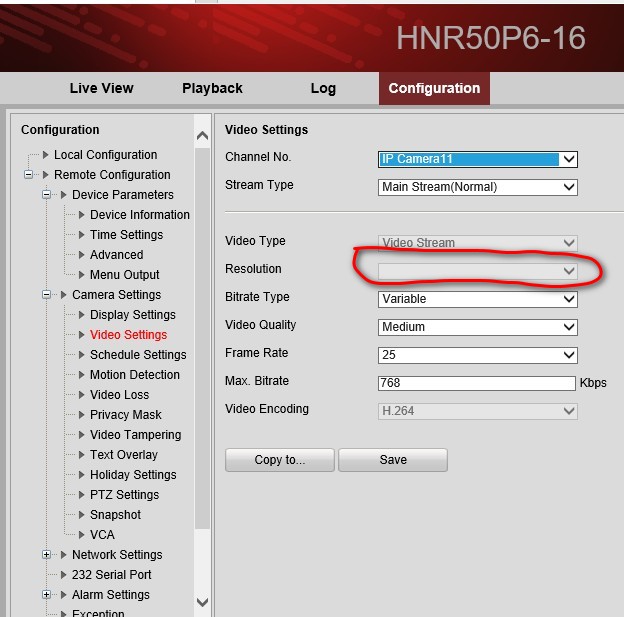Open Motion Detection settings in tree
624x617 pixels.
(135, 375)
